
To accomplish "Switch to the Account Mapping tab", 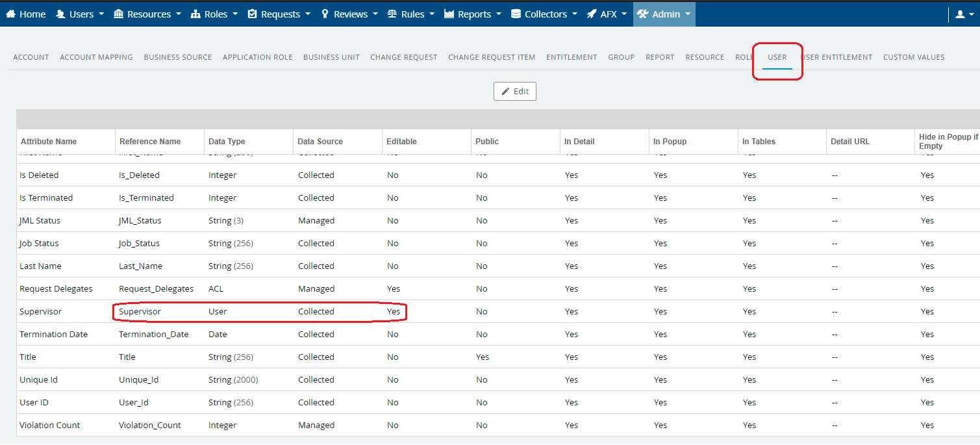I will point(96,57).
